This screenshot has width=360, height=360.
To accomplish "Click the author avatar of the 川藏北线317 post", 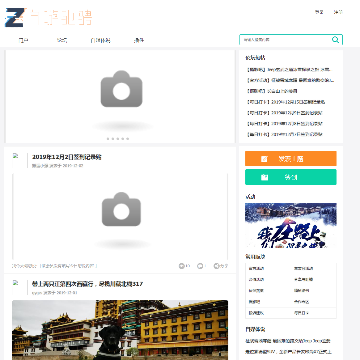I will pyautogui.click(x=16, y=287).
